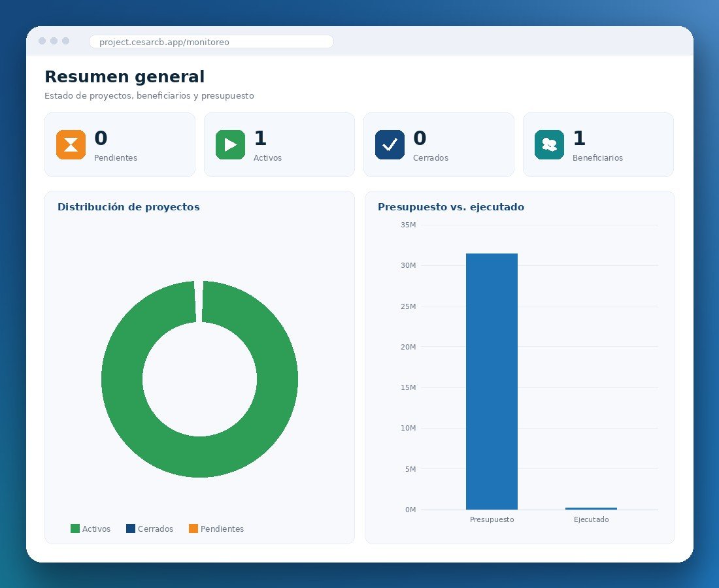Click the orange hourglass Pendientes icon
Image resolution: width=719 pixels, height=588 pixels.
click(71, 145)
